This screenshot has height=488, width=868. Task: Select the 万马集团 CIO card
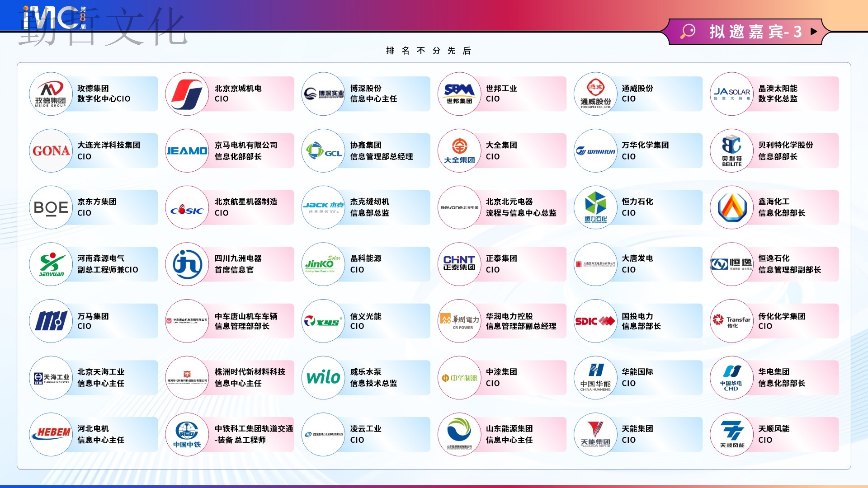94,321
